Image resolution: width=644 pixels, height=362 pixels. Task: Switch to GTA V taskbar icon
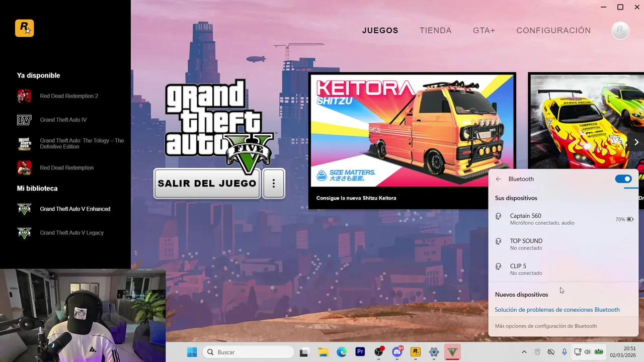[452, 352]
